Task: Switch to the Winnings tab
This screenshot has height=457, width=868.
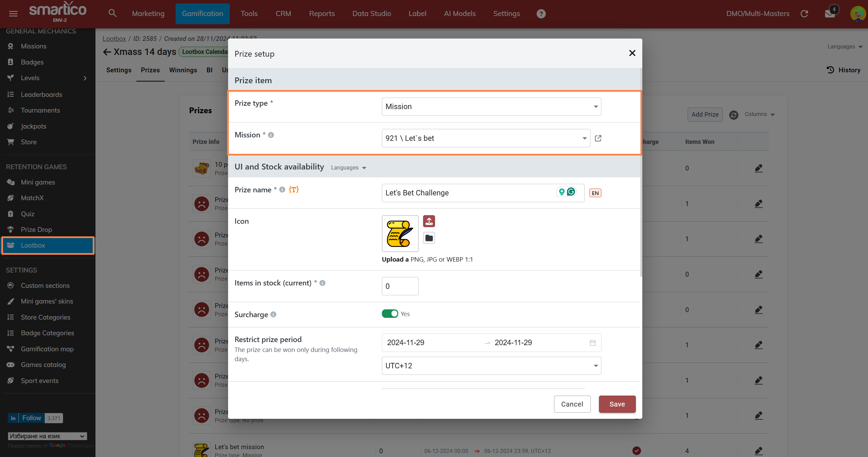Action: coord(183,70)
